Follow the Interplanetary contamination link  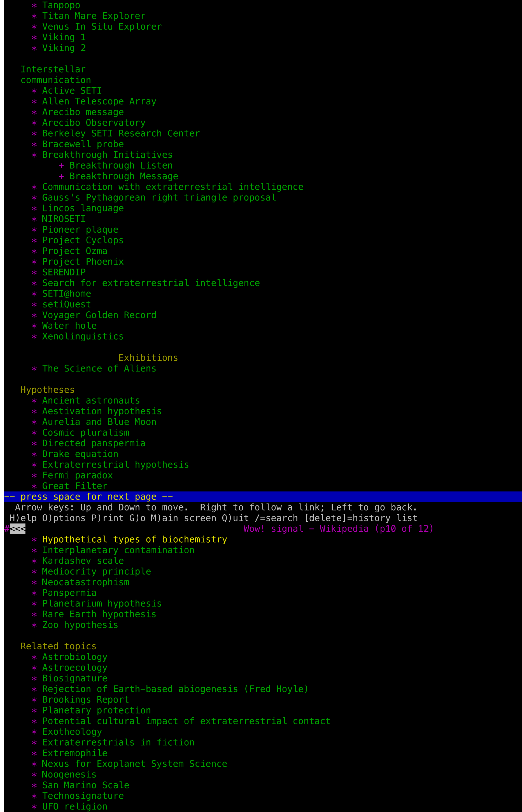click(x=118, y=550)
